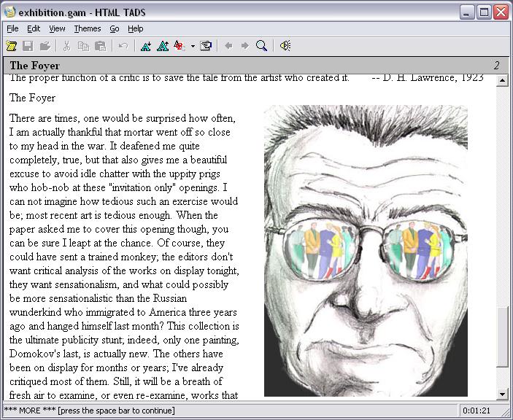
Task: Open the Go menu
Action: pyautogui.click(x=114, y=28)
